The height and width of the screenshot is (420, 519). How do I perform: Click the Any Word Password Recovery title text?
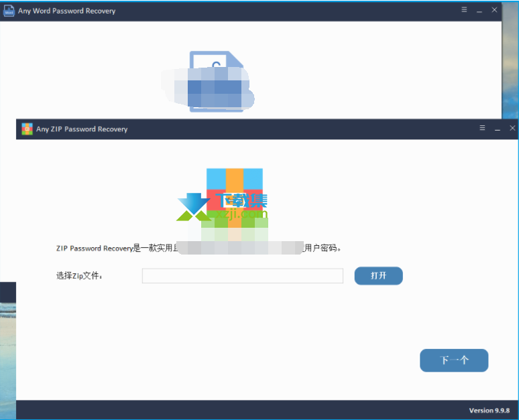point(66,11)
